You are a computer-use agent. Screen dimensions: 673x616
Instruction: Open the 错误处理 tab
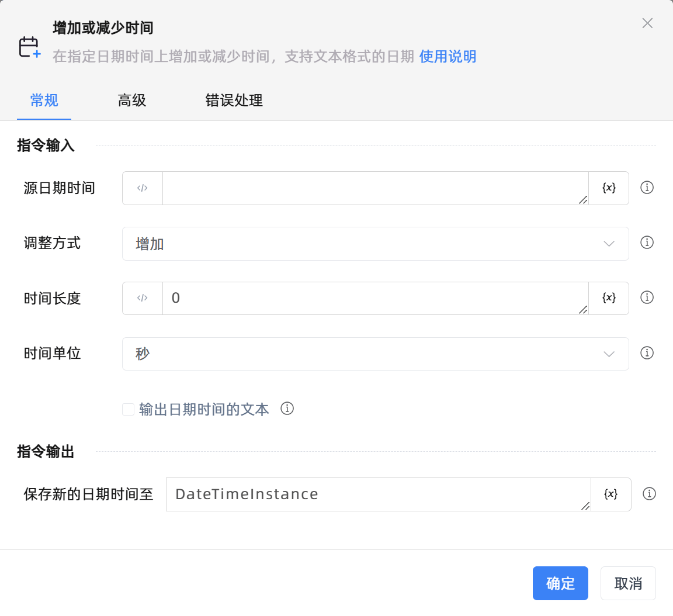pyautogui.click(x=234, y=101)
